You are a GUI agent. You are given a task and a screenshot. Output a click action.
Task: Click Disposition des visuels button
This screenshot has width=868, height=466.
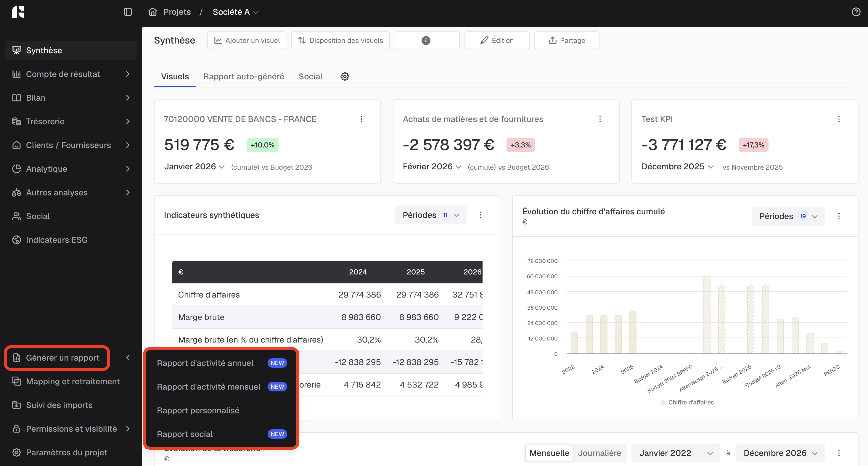tap(340, 41)
